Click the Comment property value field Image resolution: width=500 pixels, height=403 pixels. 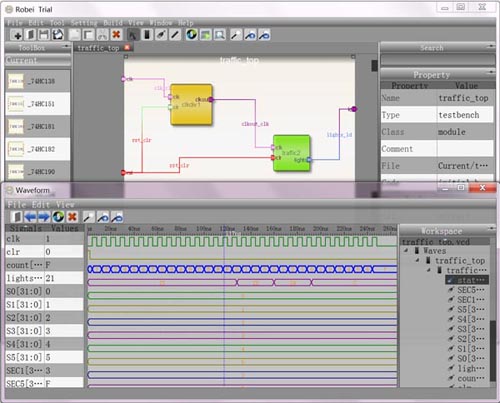[x=465, y=149]
